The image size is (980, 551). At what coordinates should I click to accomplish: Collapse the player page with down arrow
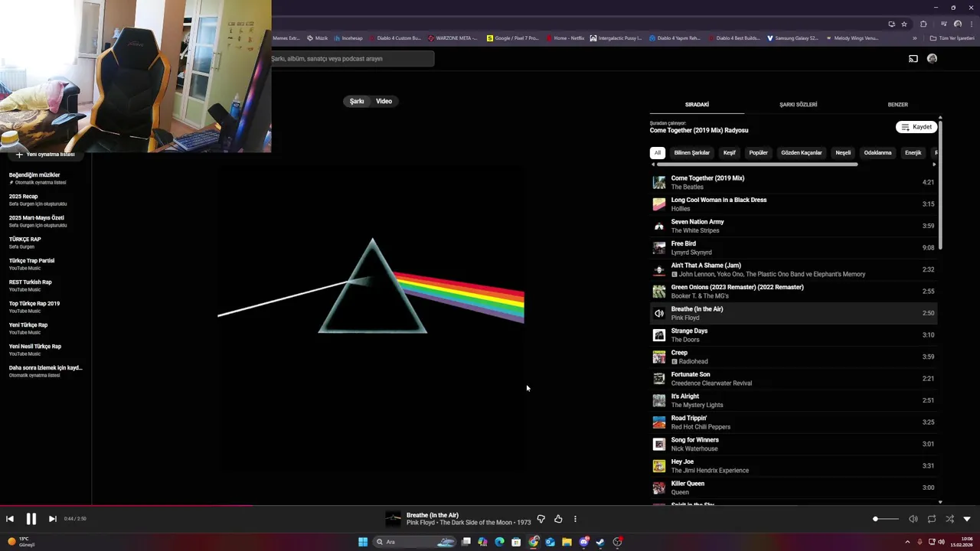point(967,519)
